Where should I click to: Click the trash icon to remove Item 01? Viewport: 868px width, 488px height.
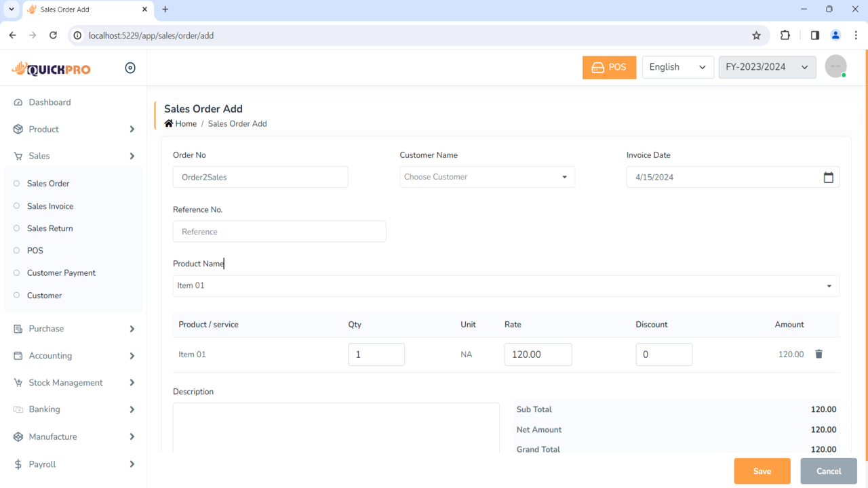pos(818,354)
